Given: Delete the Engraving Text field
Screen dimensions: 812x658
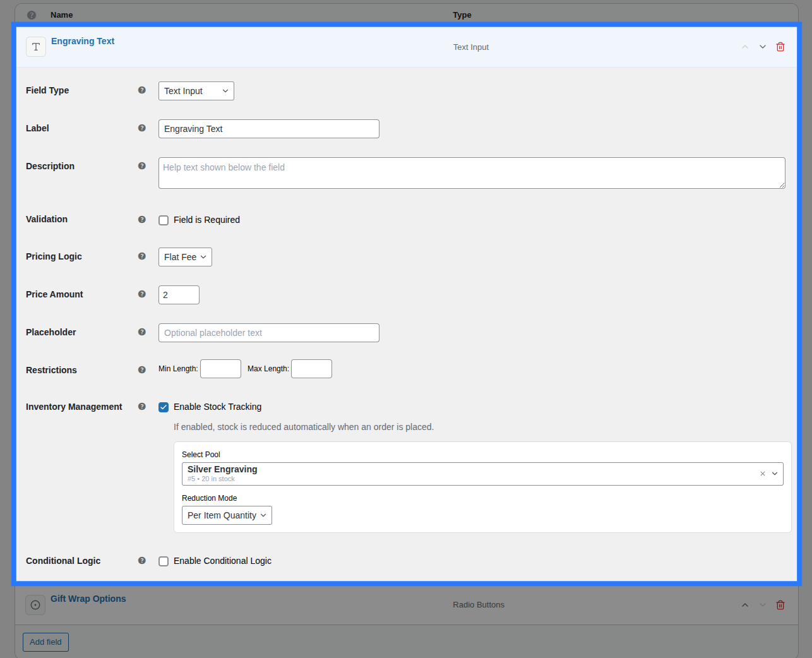Looking at the screenshot, I should 780,47.
